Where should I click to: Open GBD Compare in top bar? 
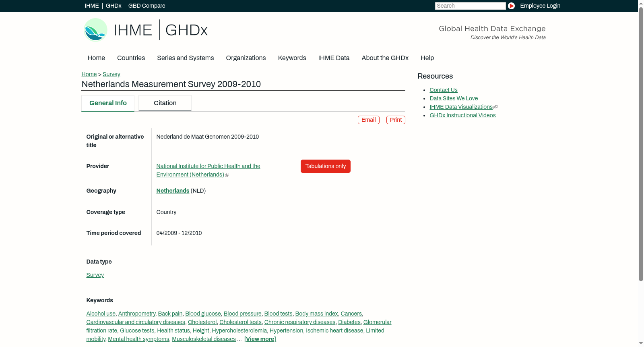tap(147, 6)
